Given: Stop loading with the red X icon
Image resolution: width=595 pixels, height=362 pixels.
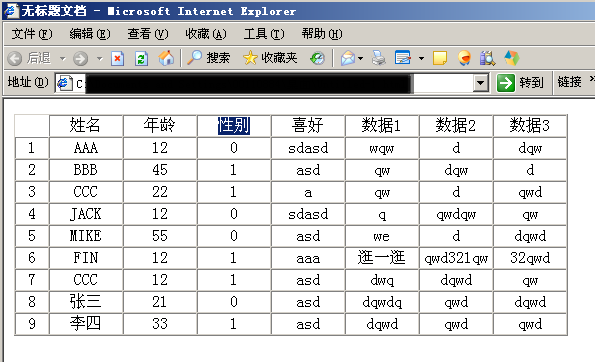Looking at the screenshot, I should coord(118,58).
